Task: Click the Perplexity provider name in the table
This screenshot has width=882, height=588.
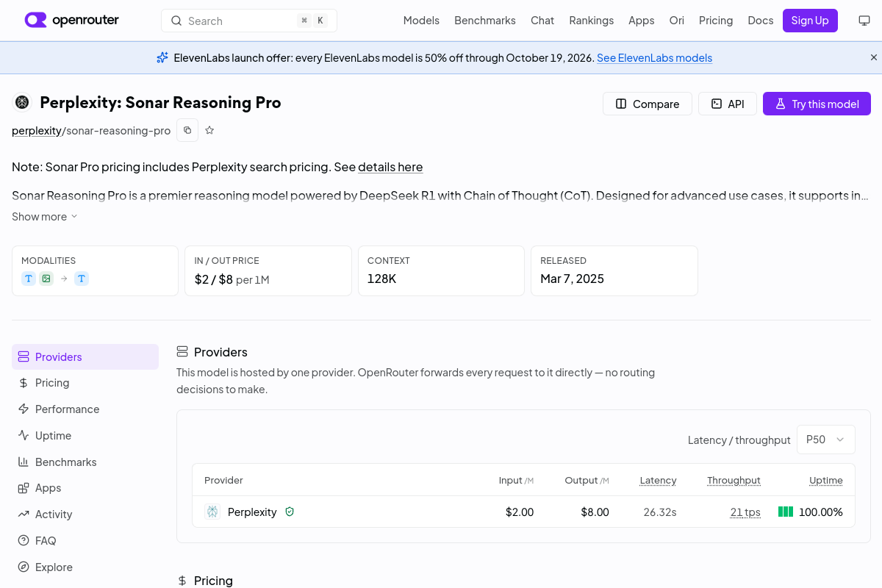Action: click(252, 512)
